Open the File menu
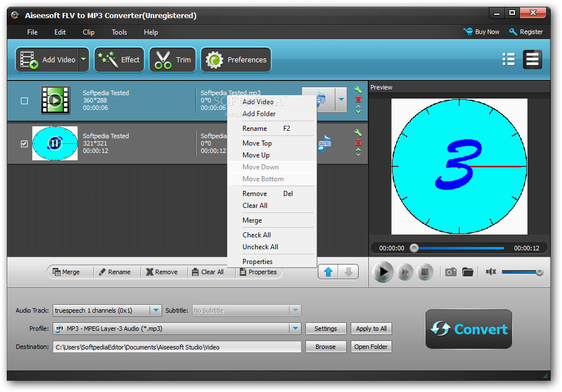The width and height of the screenshot is (562, 392). tap(32, 32)
